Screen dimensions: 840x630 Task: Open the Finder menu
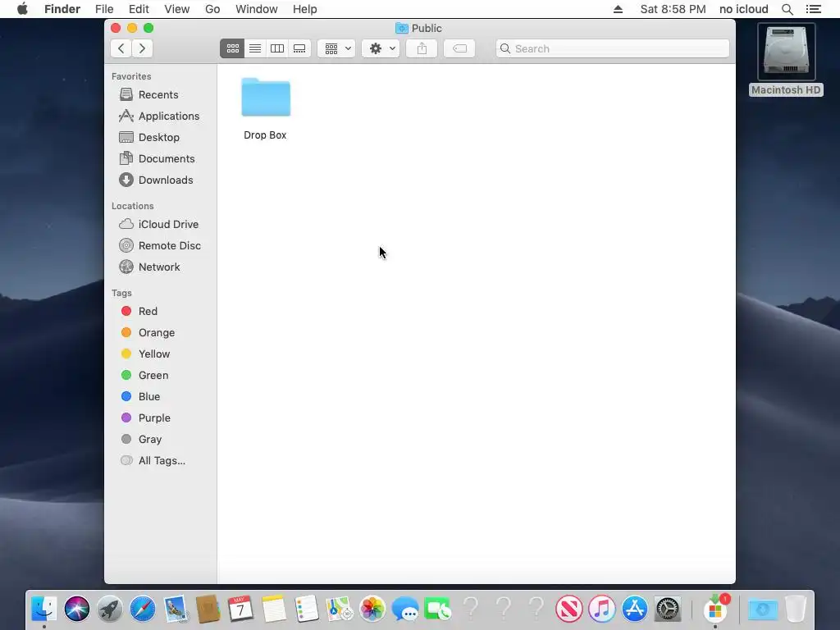62,9
